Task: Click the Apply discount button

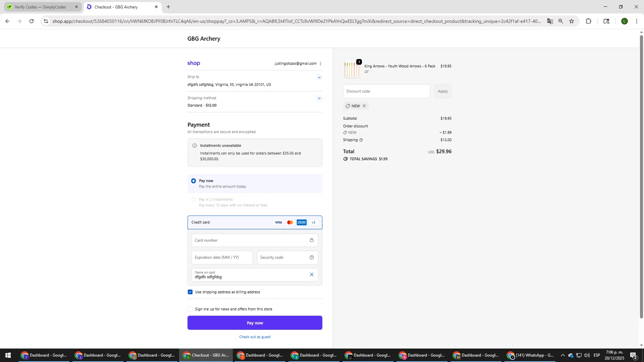Action: point(443,91)
